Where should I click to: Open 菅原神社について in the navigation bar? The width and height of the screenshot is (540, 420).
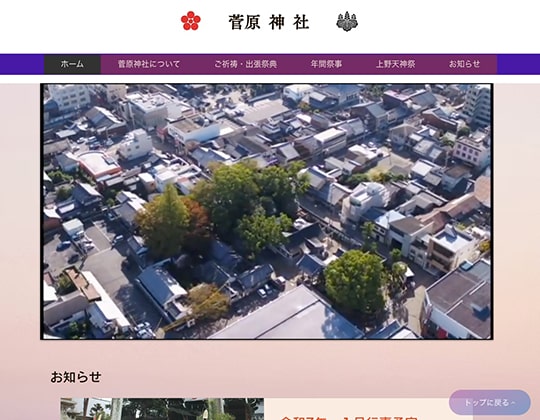pyautogui.click(x=149, y=64)
